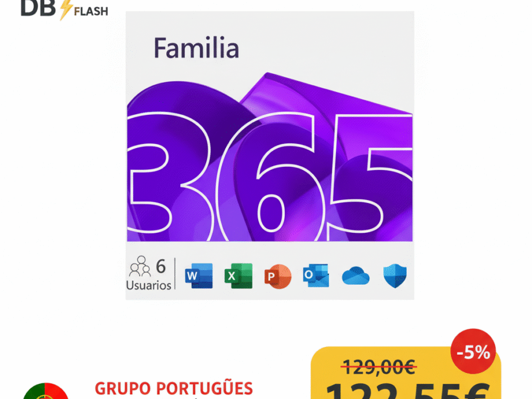Viewport: 532px width, 399px height.
Task: Click the DB Flash lightning logo
Action: (65, 10)
